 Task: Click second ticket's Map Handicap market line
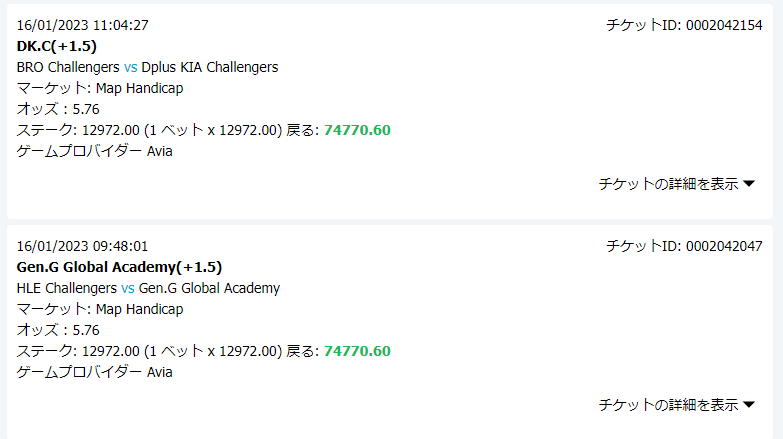[100, 309]
